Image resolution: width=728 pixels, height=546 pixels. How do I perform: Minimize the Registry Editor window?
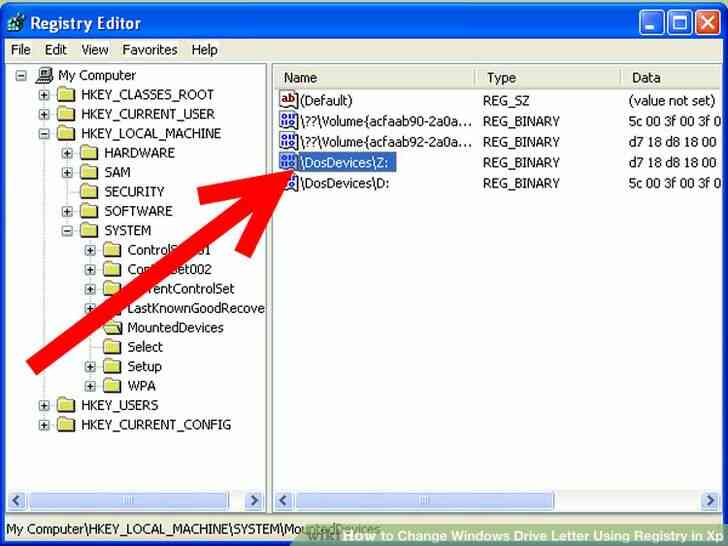click(651, 22)
